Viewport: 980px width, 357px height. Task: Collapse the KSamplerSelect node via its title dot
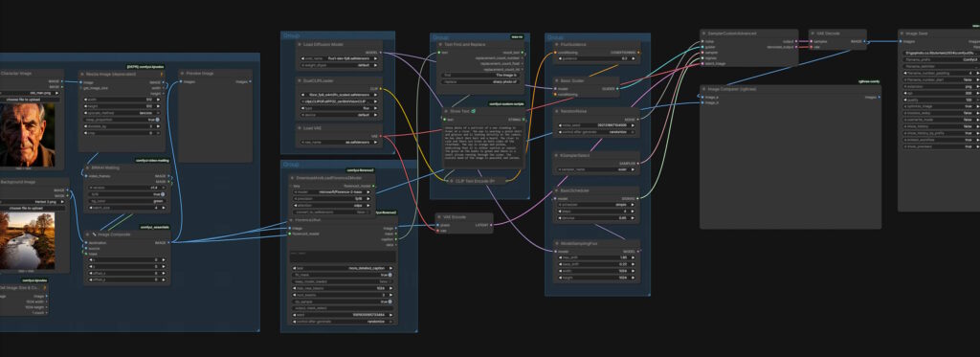tap(556, 155)
